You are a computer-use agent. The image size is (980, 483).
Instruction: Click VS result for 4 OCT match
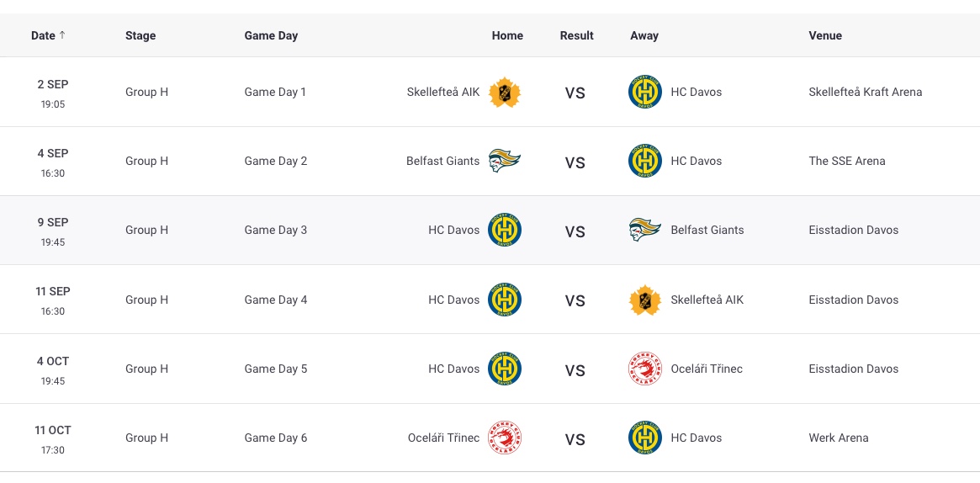click(575, 370)
